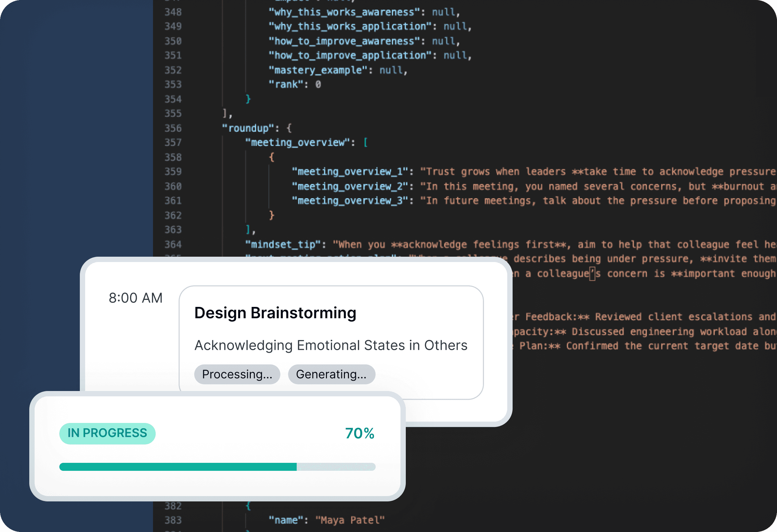Viewport: 777px width, 532px height.
Task: Click the closing brace on line 354
Action: 248,99
